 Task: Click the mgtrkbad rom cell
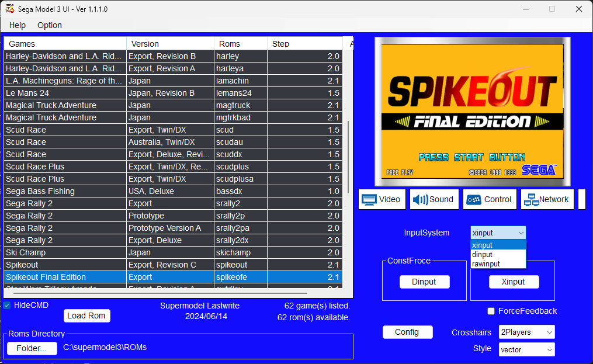(241, 117)
